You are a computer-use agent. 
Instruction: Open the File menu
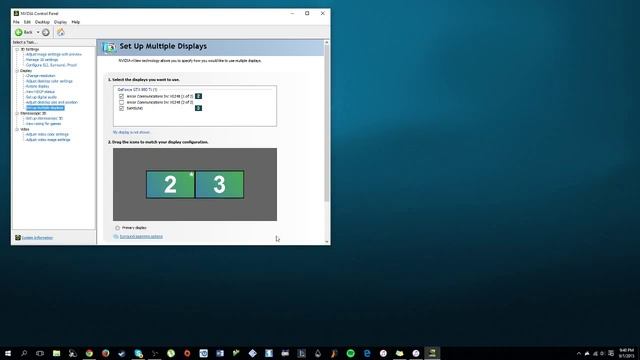click(16, 22)
